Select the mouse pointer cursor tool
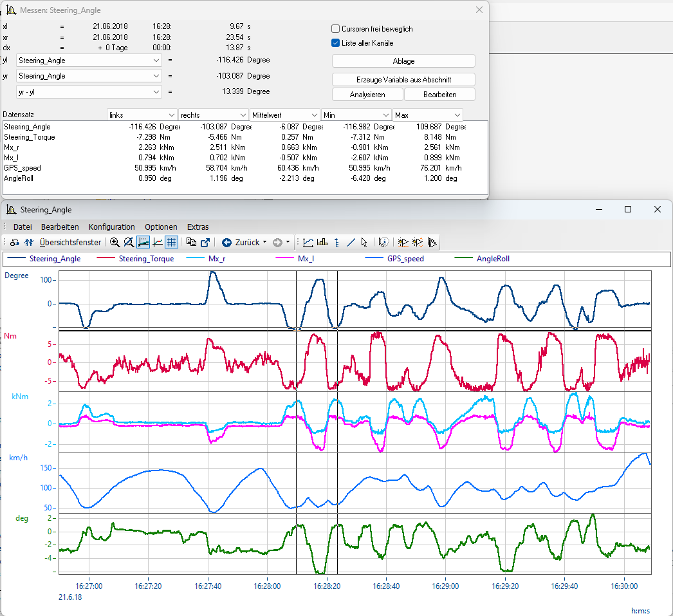This screenshot has width=673, height=616. [x=364, y=243]
